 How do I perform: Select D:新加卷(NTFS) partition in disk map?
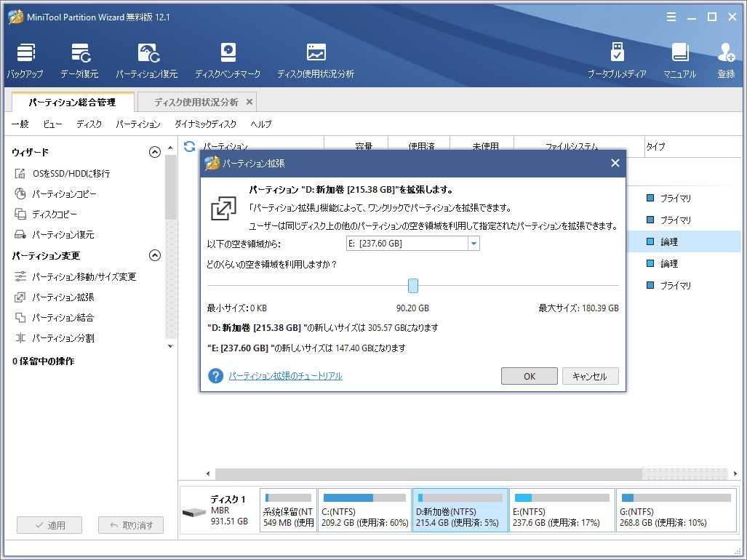[x=460, y=510]
